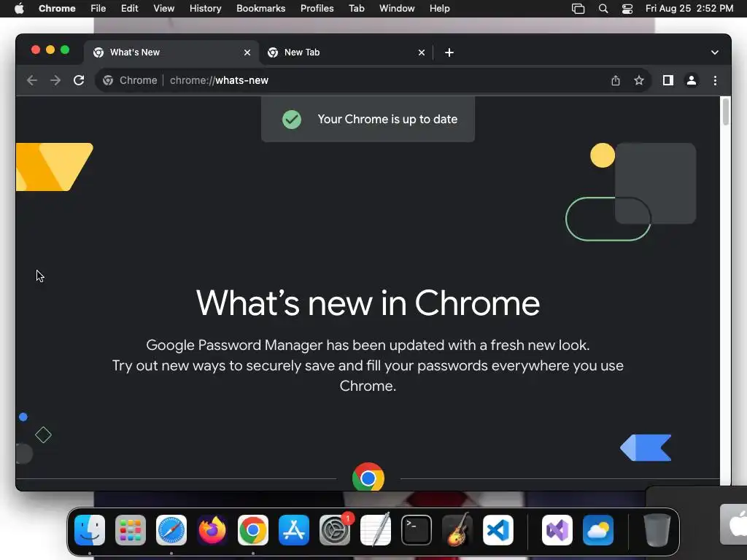Image resolution: width=747 pixels, height=560 pixels.
Task: Share this page via the share icon
Action: coord(616,80)
